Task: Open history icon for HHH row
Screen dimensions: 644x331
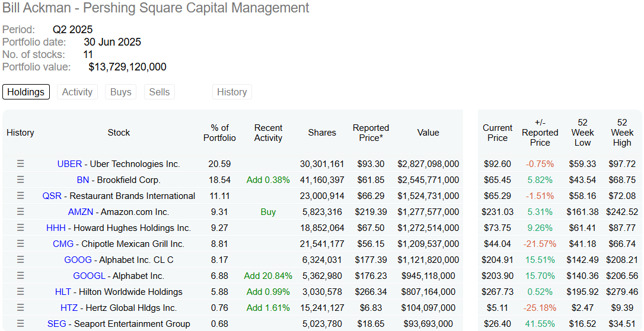Action: click(x=20, y=227)
